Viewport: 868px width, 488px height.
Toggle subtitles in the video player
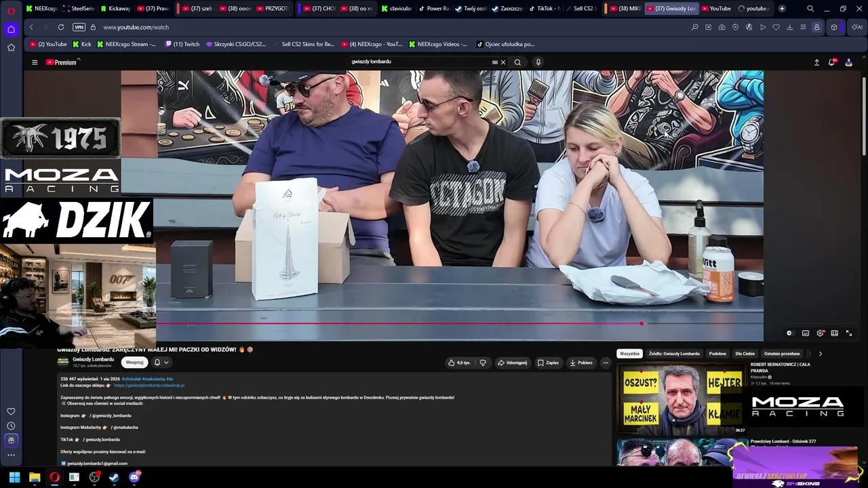pos(805,333)
